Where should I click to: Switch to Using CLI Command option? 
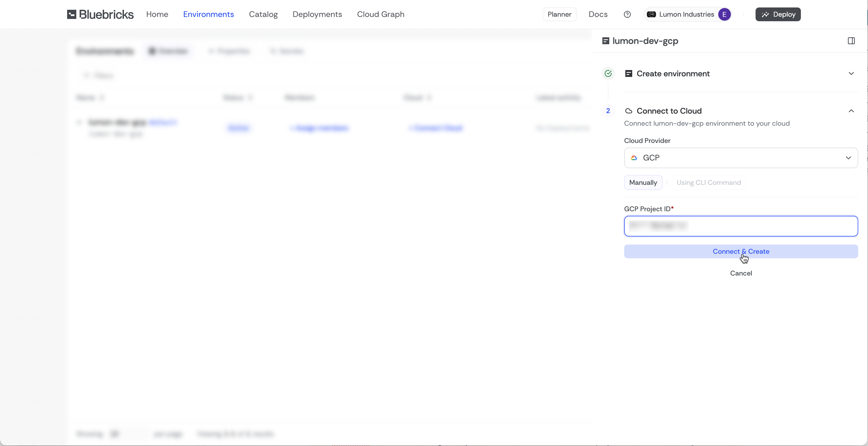(709, 182)
